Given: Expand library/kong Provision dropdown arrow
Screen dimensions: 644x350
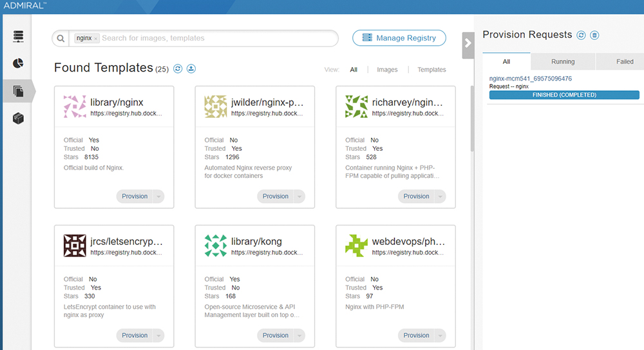Looking at the screenshot, I should 299,335.
